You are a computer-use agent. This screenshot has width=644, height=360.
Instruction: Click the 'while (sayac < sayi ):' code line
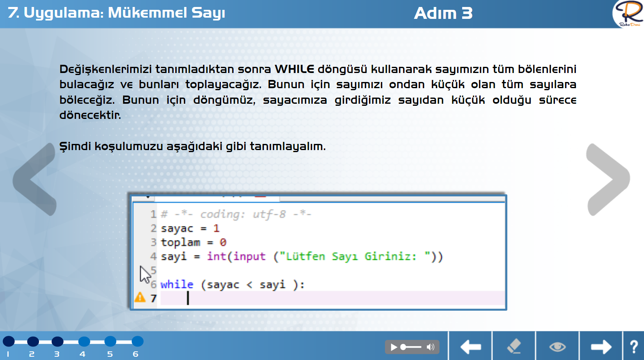tap(232, 284)
